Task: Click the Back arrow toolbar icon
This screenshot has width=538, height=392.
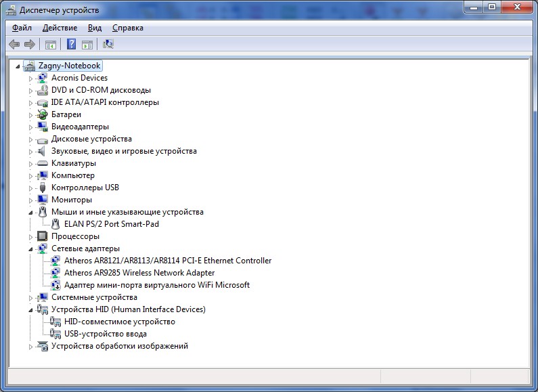Action: tap(14, 44)
